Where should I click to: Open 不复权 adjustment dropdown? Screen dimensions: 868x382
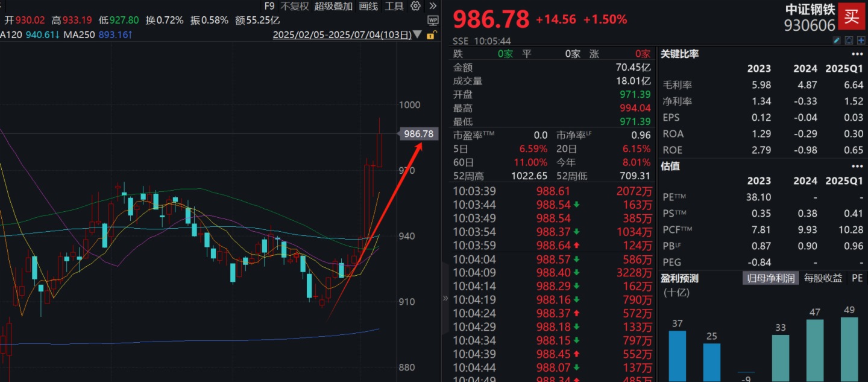[294, 6]
